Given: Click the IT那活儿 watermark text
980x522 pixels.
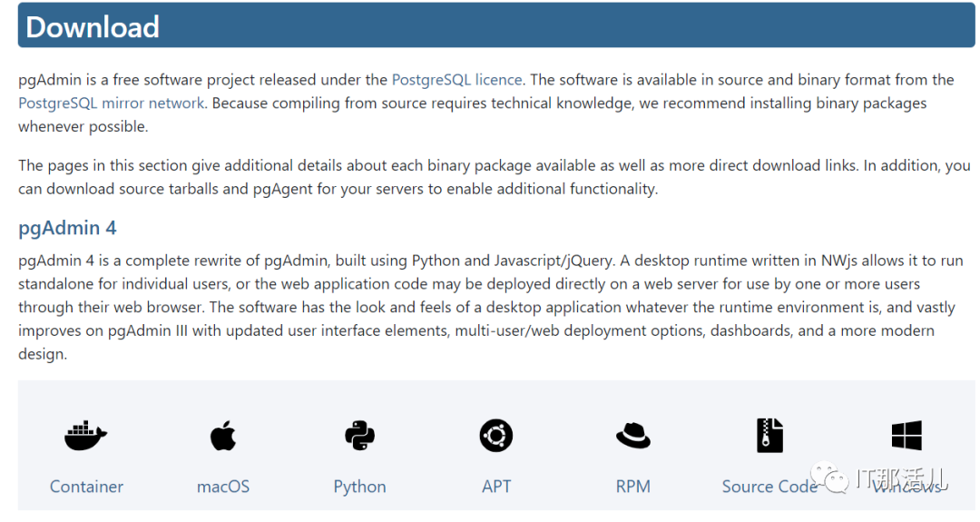Looking at the screenshot, I should tap(901, 478).
